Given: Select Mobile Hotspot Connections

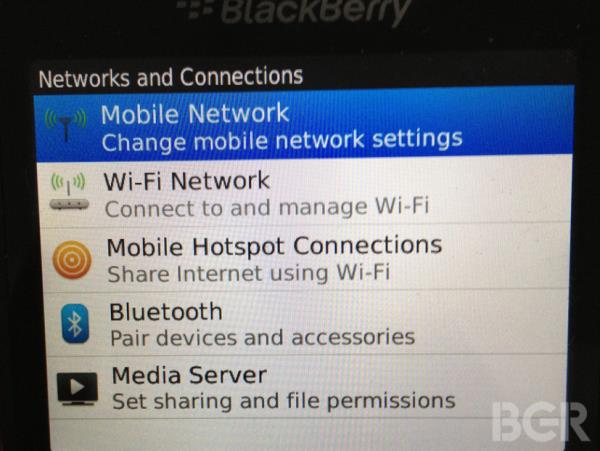Looking at the screenshot, I should pos(305,259).
